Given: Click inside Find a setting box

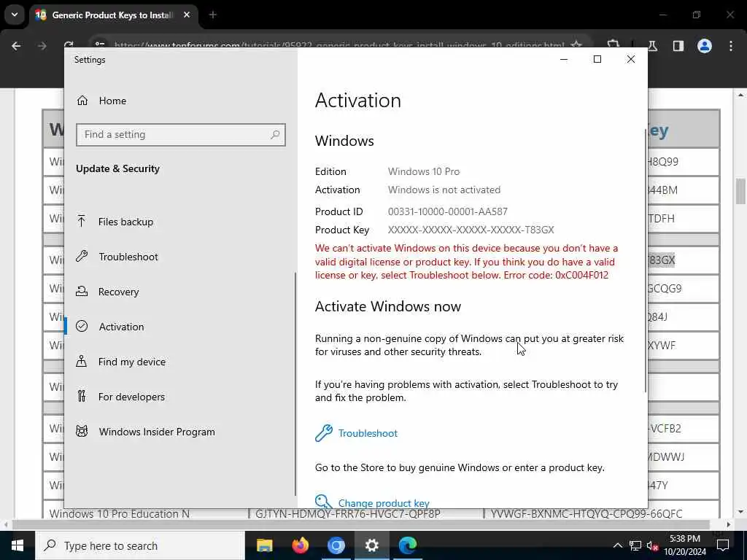Looking at the screenshot, I should [181, 135].
